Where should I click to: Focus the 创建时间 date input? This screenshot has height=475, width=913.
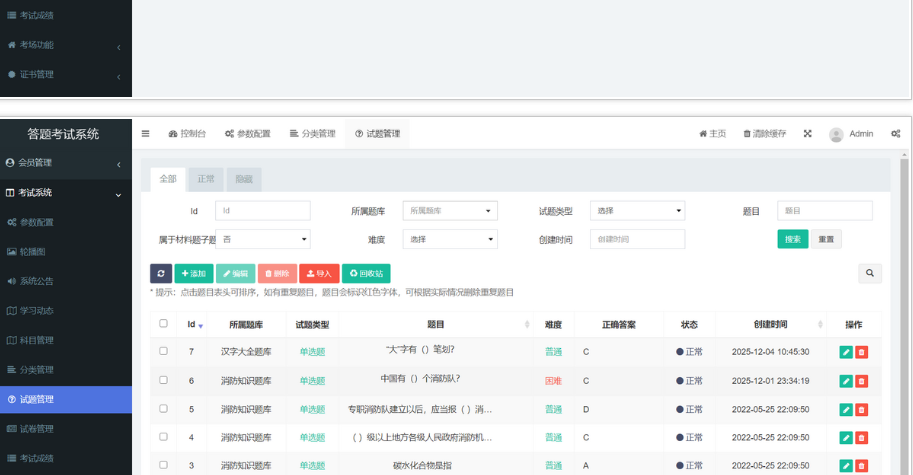click(638, 239)
